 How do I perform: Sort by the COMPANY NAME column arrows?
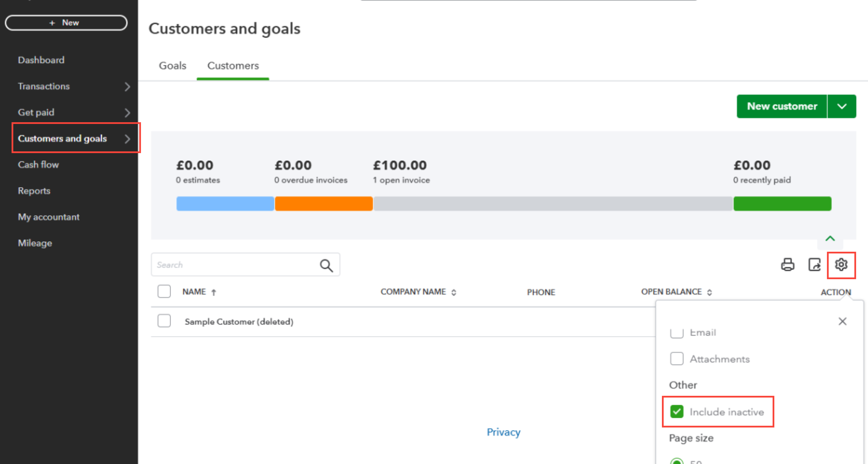(x=454, y=292)
